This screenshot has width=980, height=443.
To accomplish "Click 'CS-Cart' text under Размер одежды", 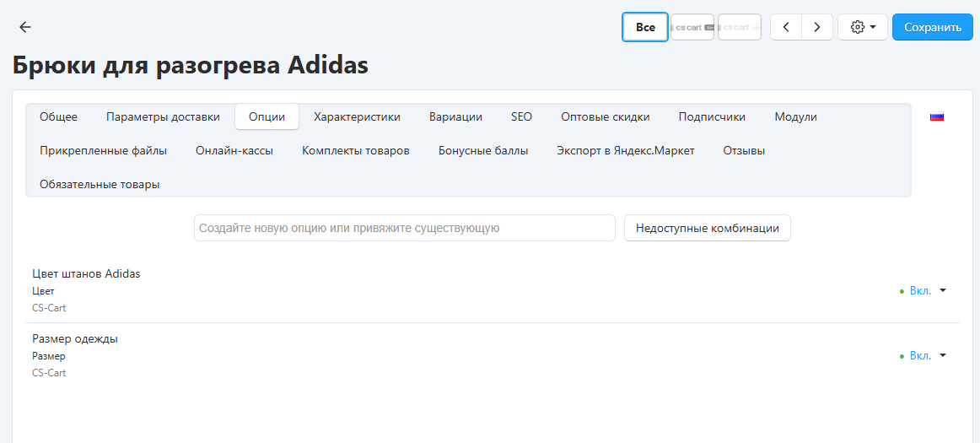I will 49,373.
